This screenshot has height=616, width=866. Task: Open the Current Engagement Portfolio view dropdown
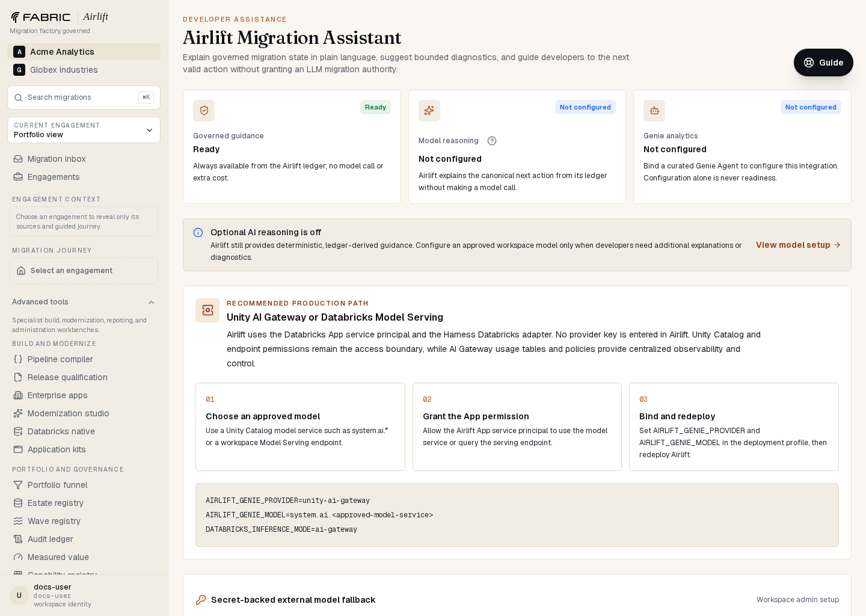click(84, 130)
